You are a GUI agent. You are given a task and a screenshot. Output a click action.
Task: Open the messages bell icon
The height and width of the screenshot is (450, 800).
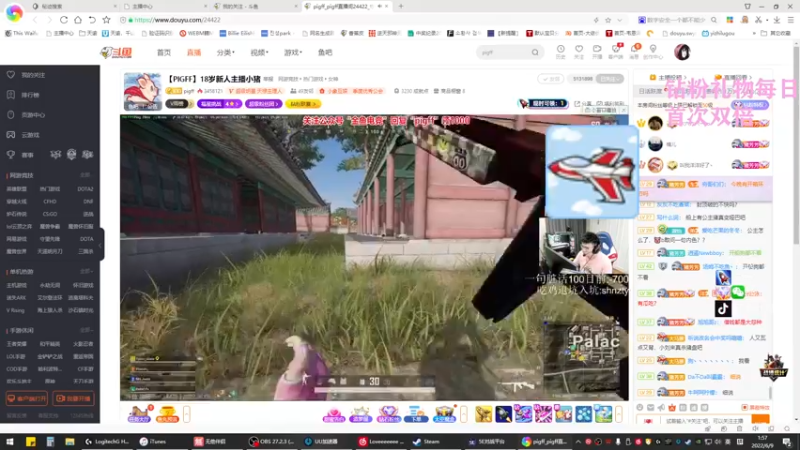pyautogui.click(x=635, y=51)
